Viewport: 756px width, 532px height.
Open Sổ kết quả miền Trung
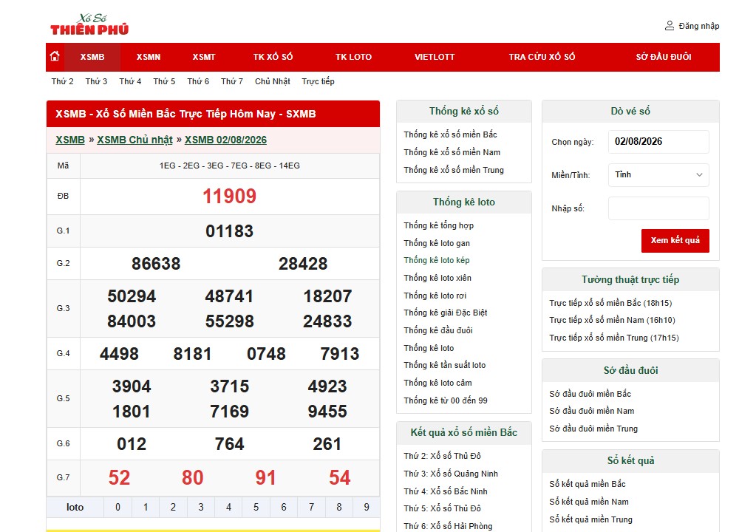point(590,520)
